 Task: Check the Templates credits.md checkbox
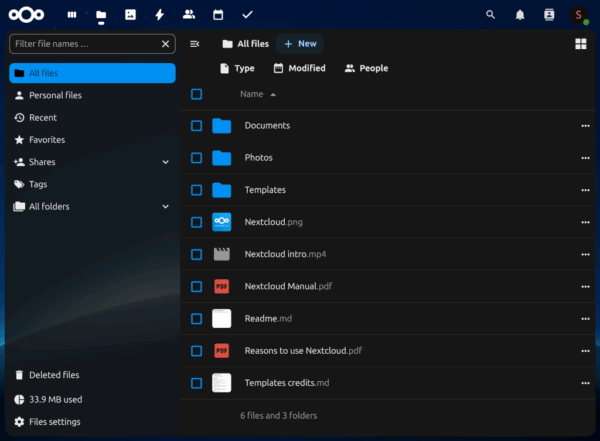(x=196, y=383)
